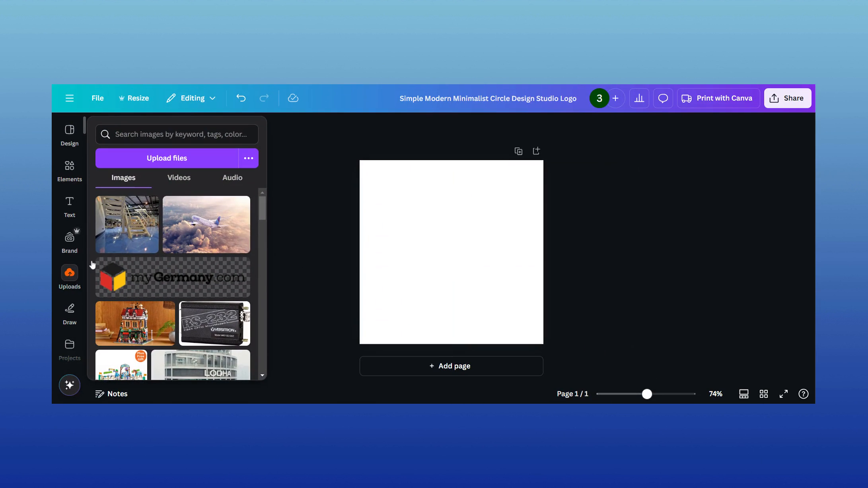Click the Upload files button
This screenshot has height=488, width=868.
[x=167, y=158]
